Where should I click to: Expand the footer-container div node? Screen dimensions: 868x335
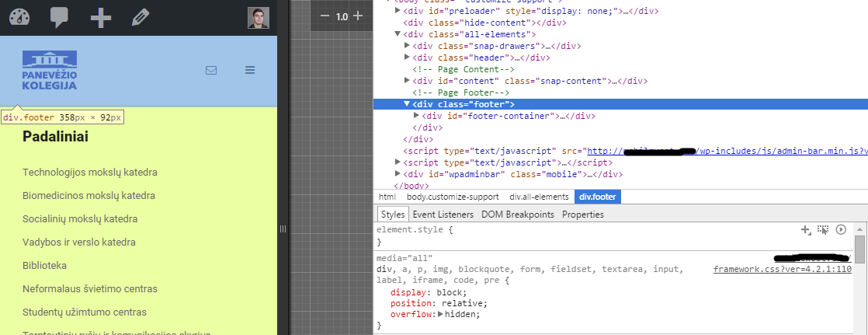pyautogui.click(x=417, y=115)
